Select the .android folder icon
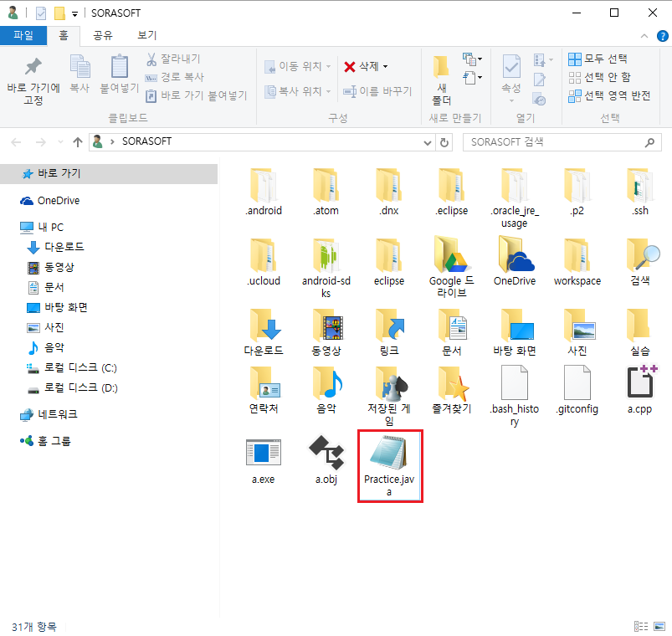 pos(263,185)
